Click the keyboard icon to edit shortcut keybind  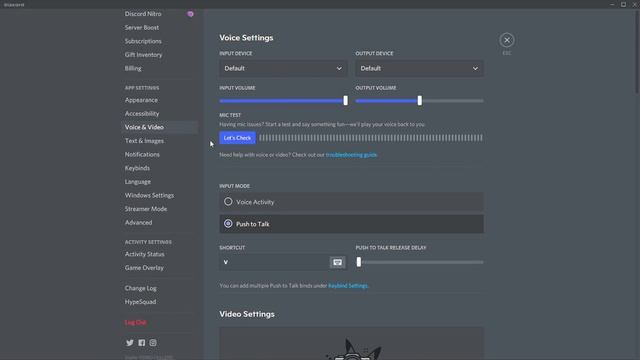click(x=337, y=262)
